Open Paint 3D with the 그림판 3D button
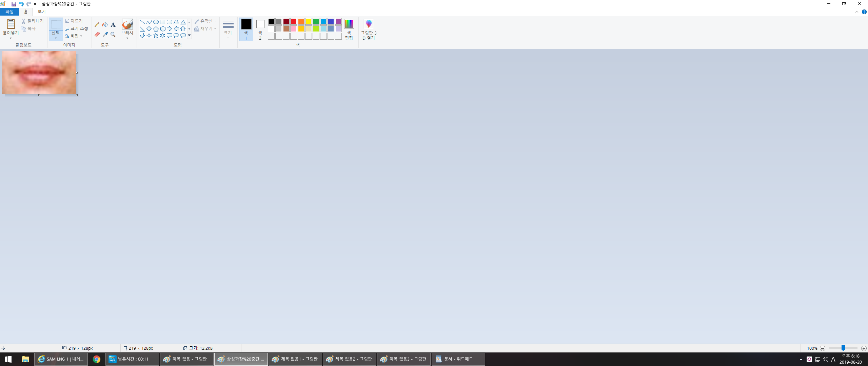Viewport: 868px width, 366px height. 369,29
